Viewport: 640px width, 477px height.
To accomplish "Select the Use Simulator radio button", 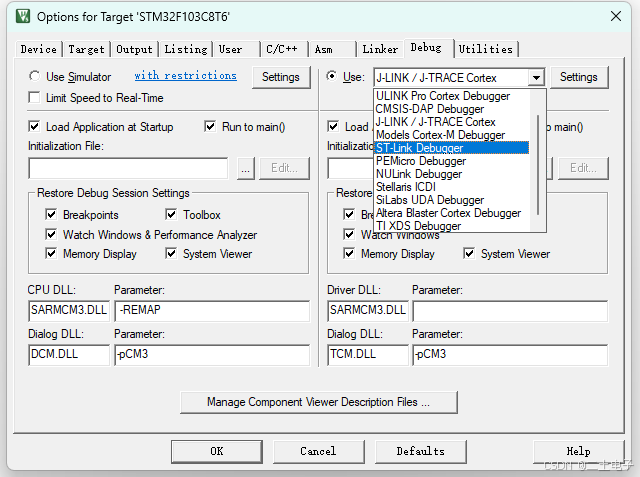I will [35, 76].
